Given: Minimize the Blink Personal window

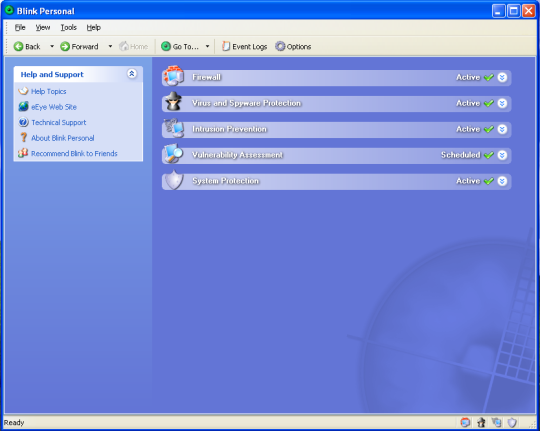Looking at the screenshot, I should (x=498, y=11).
